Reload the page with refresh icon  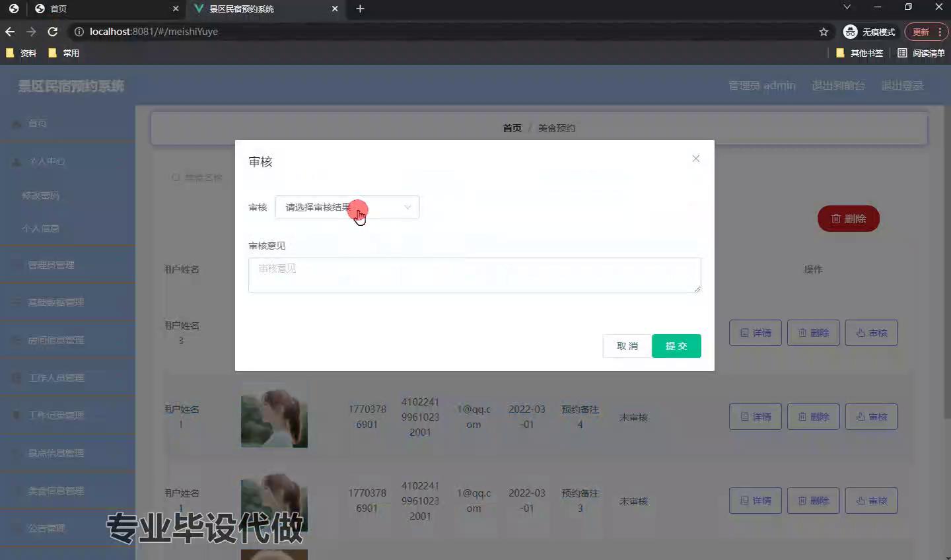tap(53, 32)
